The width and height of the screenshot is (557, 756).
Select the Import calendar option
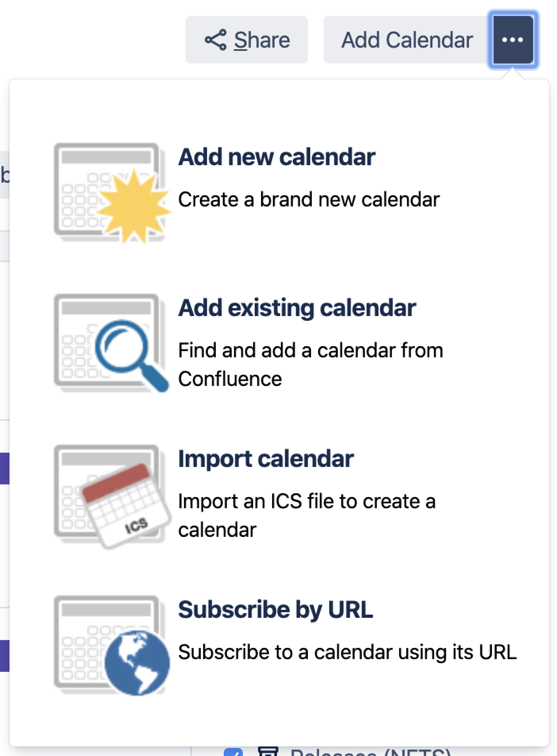point(266,459)
